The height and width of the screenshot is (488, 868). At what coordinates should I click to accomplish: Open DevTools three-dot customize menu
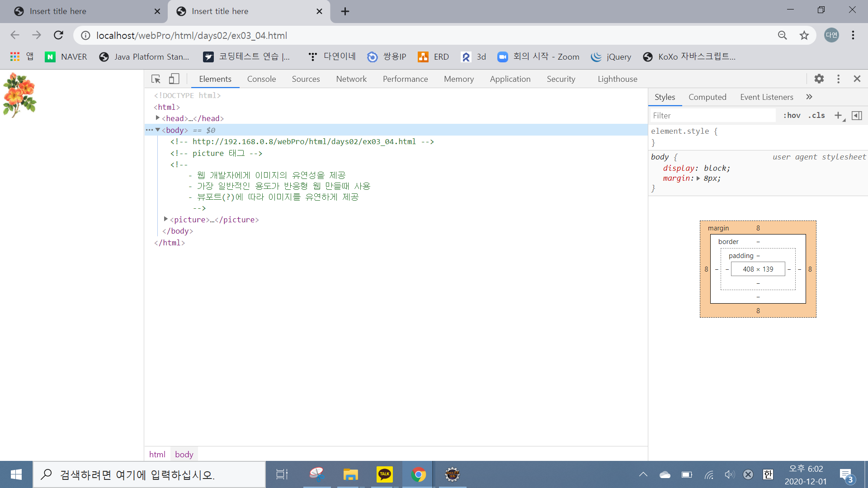point(838,79)
